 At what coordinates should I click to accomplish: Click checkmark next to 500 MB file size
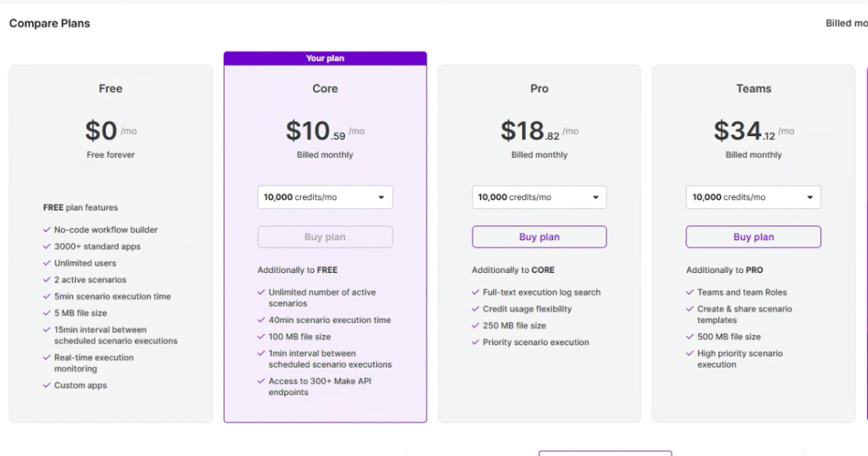[690, 337]
